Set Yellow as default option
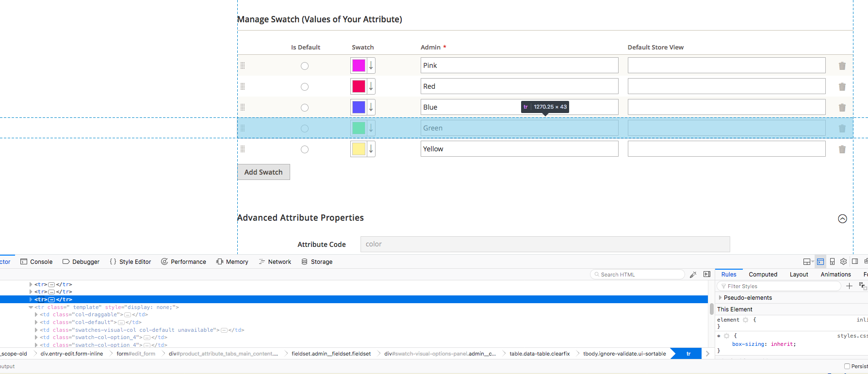Image resolution: width=868 pixels, height=374 pixels. [305, 149]
